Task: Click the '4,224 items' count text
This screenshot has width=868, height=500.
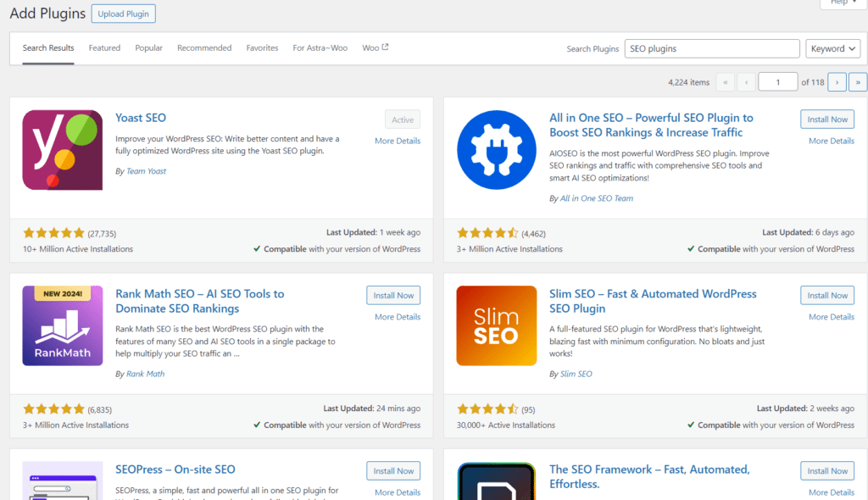Action: pos(688,82)
